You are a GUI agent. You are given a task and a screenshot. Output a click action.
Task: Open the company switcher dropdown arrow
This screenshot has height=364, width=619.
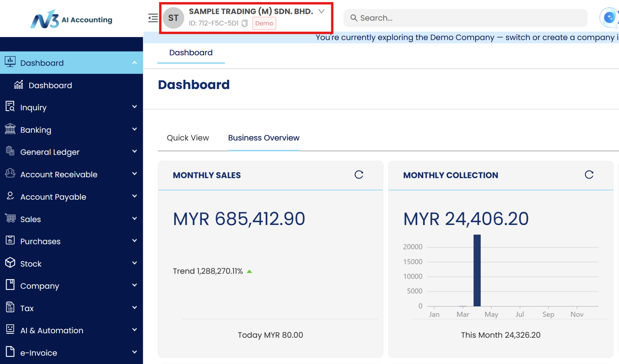pos(321,11)
